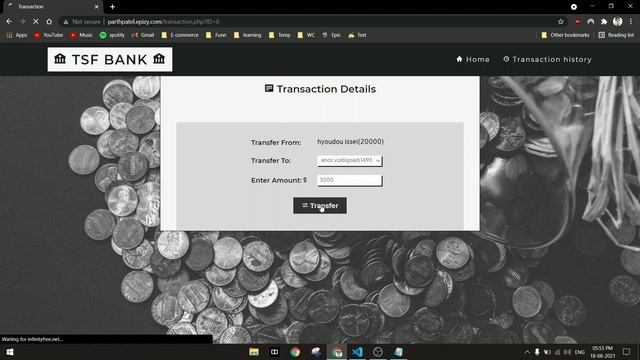Screen dimensions: 640x360
Task: Open the Music bookmark
Action: point(81,35)
